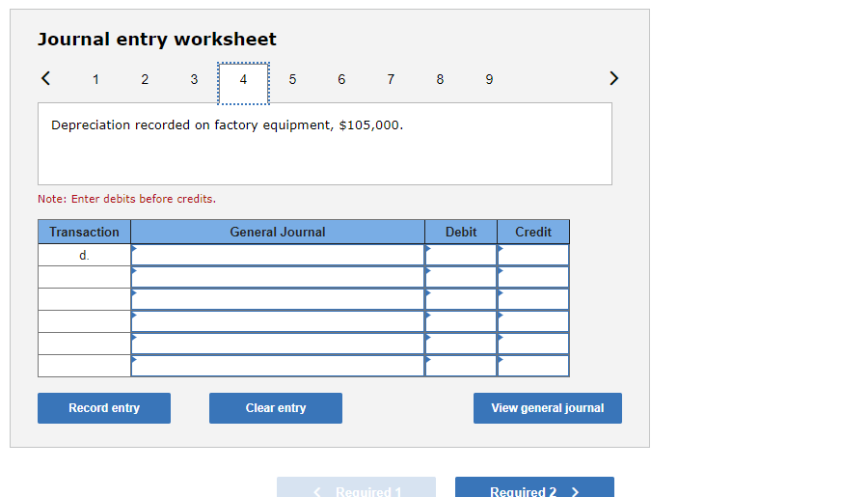The height and width of the screenshot is (497, 868).
Task: Go to previous entry with left arrow
Action: 46,78
